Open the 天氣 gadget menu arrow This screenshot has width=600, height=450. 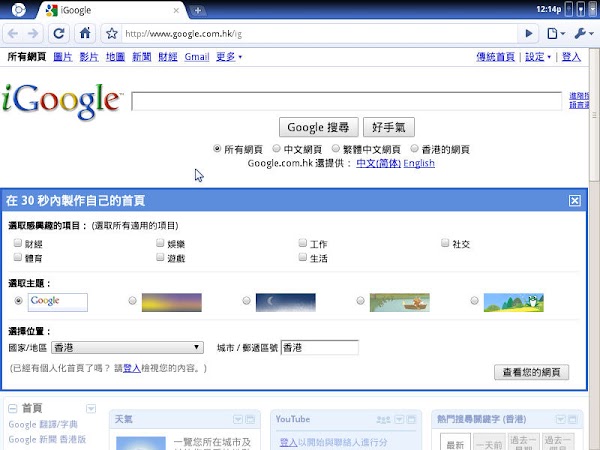pos(238,420)
